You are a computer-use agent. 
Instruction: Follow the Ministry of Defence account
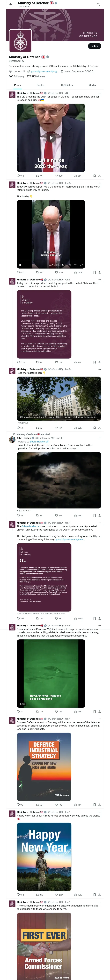[x=94, y=46]
